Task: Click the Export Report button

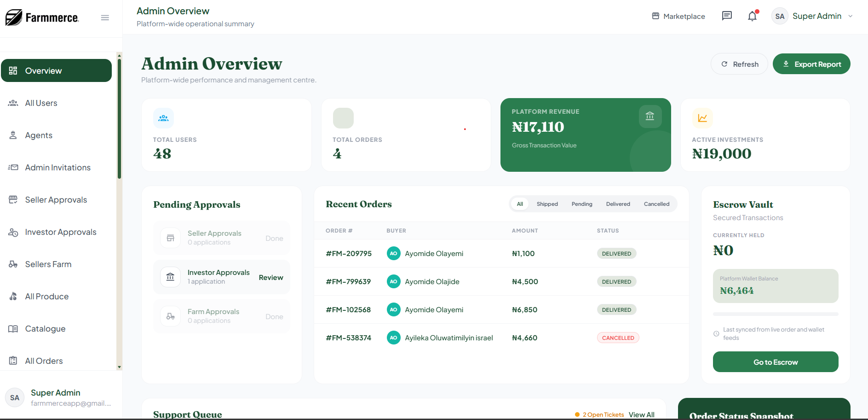Action: 811,64
